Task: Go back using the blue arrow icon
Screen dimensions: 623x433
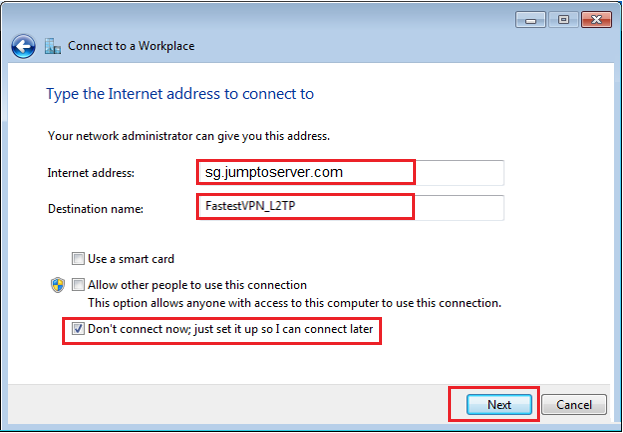Action: 23,46
